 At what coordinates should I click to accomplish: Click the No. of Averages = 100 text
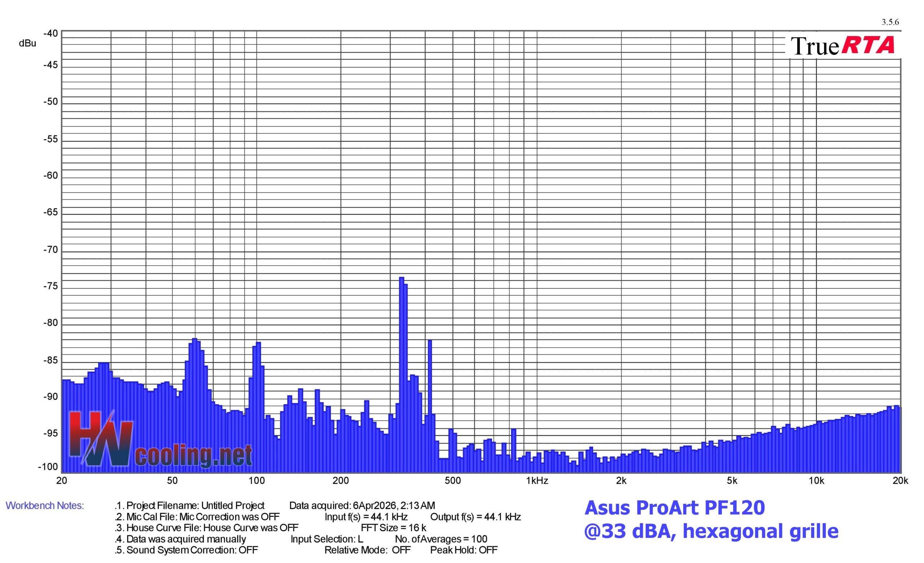pos(441,539)
